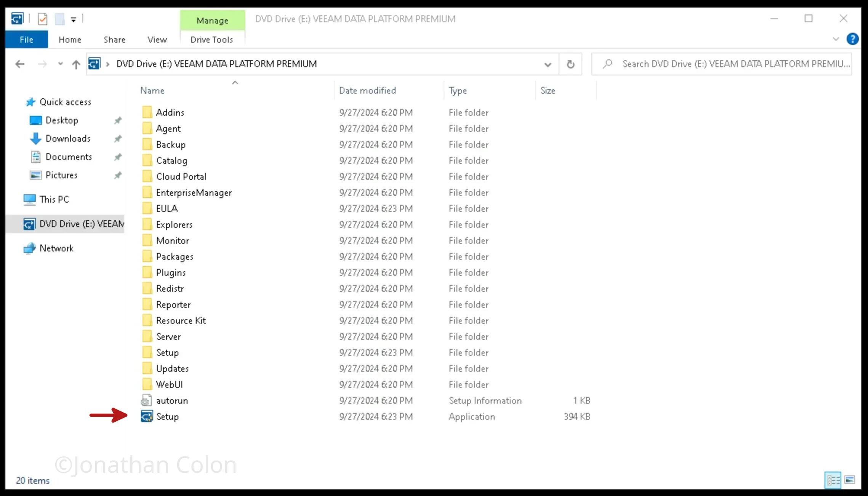Click the Setup Information type text

485,400
